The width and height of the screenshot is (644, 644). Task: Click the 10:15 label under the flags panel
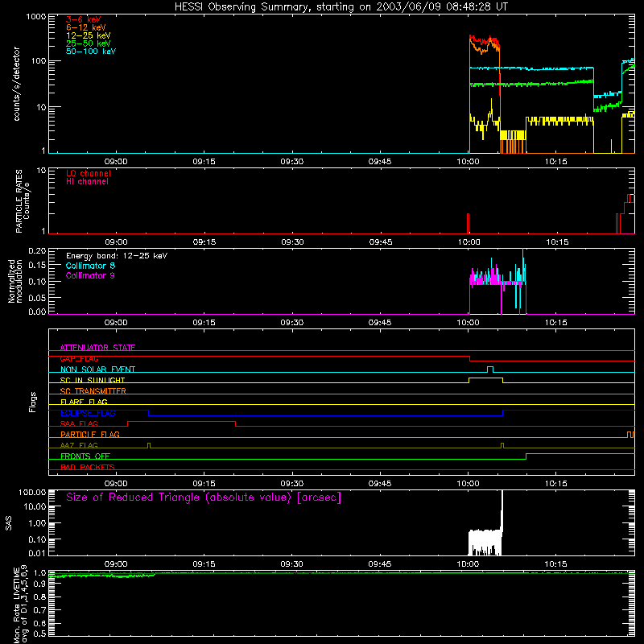[x=556, y=484]
